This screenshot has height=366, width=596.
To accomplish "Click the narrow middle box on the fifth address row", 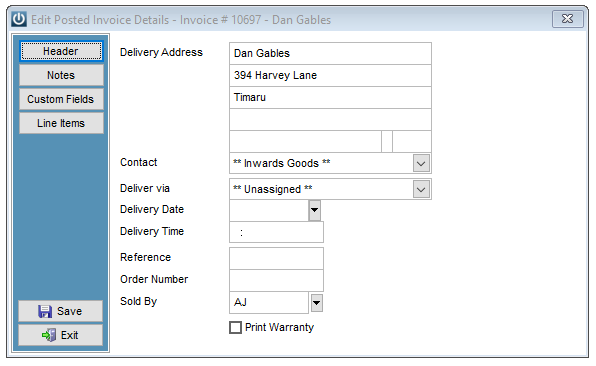I will click(387, 141).
